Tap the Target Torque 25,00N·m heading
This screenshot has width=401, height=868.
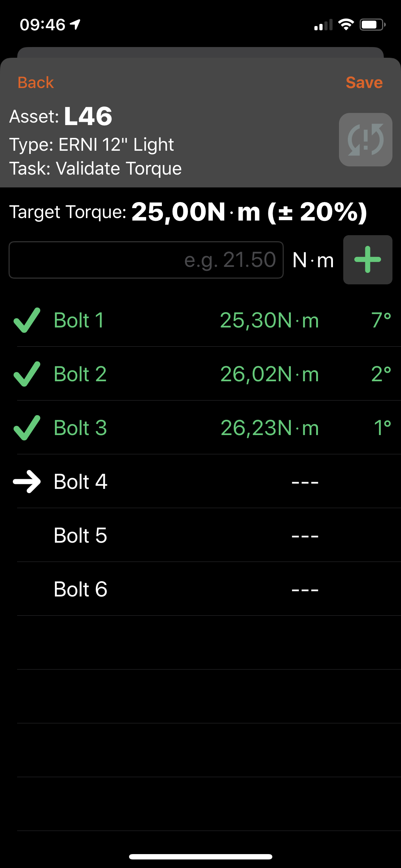tap(188, 212)
